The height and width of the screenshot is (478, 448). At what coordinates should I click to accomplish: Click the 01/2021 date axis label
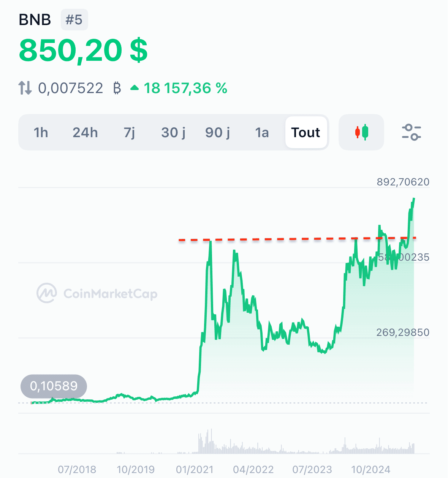point(195,470)
